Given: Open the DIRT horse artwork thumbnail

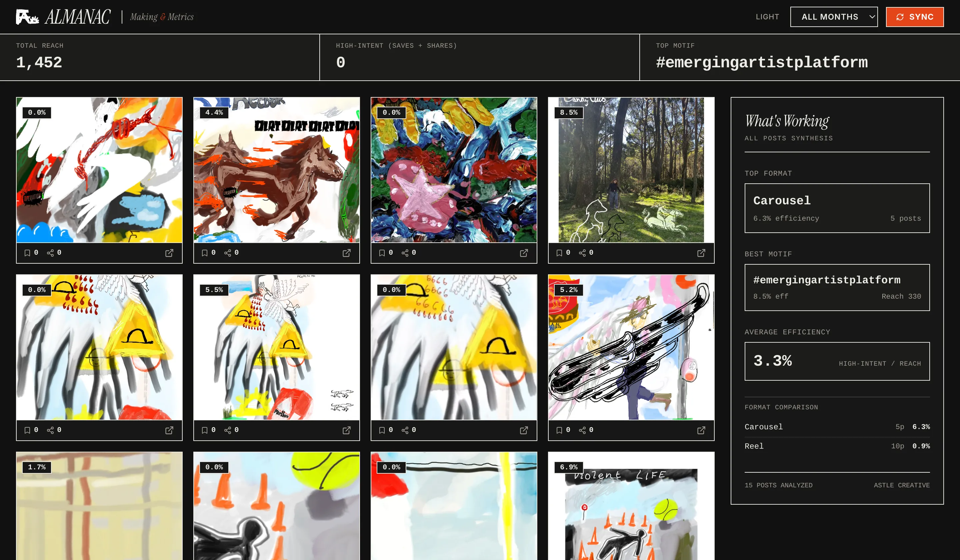Looking at the screenshot, I should (x=277, y=170).
